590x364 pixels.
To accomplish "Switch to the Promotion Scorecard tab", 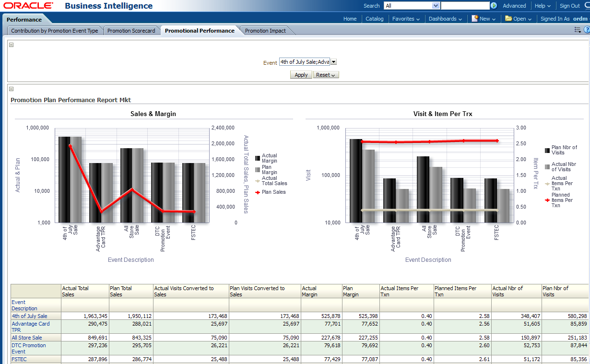I will (x=131, y=31).
